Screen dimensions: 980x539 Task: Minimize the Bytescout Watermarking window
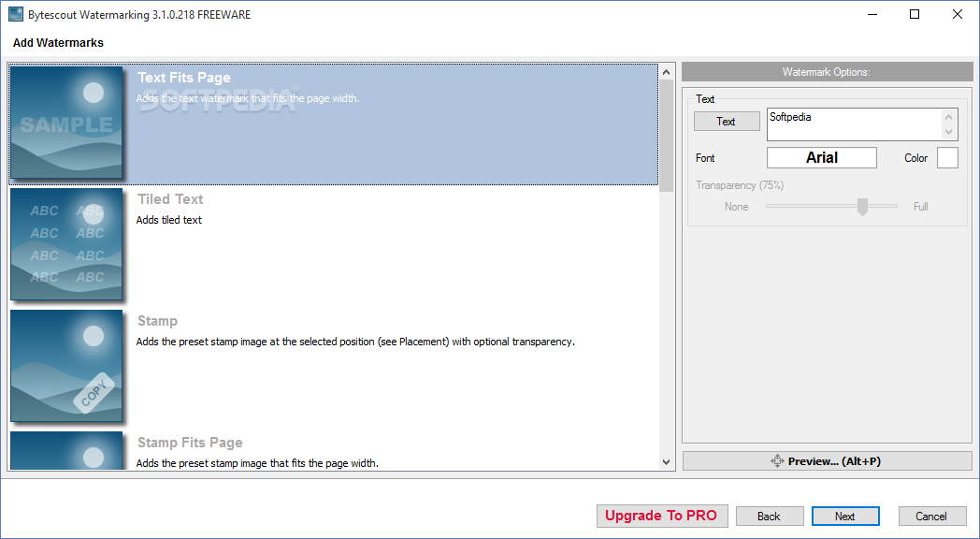[x=872, y=14]
